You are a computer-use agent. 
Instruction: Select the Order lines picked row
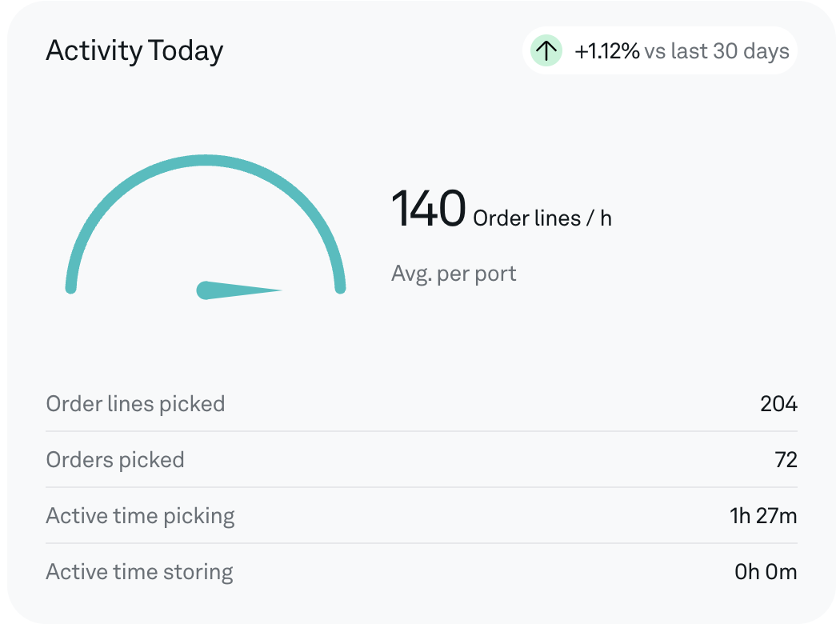click(x=422, y=404)
